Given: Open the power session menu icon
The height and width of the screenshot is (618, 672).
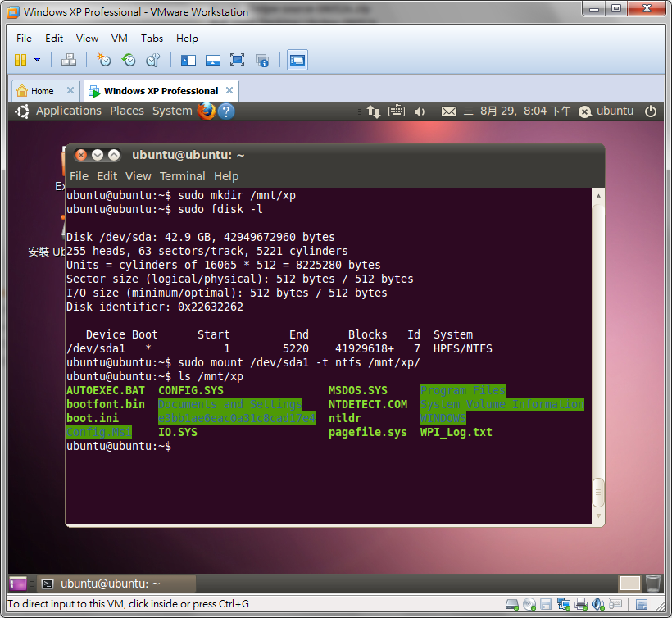Looking at the screenshot, I should pos(651,111).
